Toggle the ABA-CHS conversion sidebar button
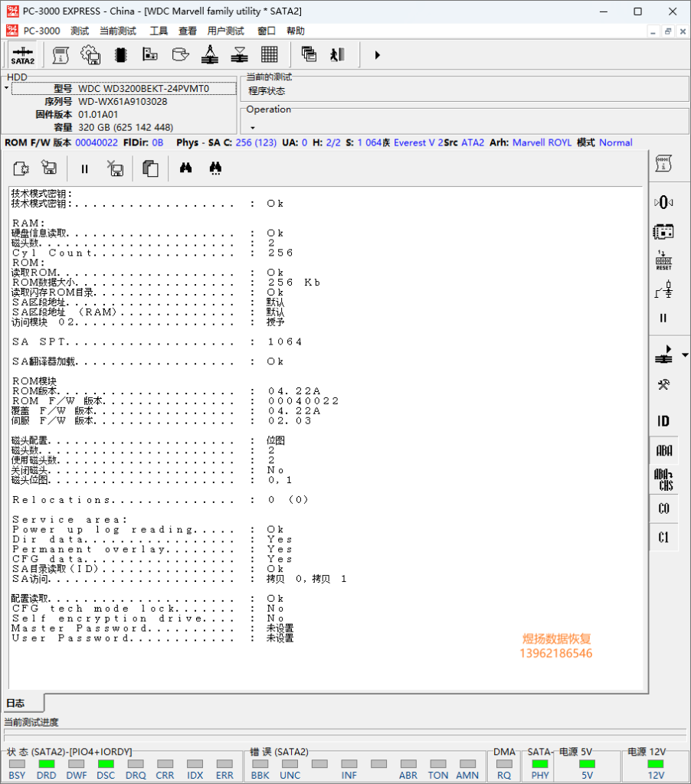Viewport: 691px width, 784px height. [x=664, y=480]
